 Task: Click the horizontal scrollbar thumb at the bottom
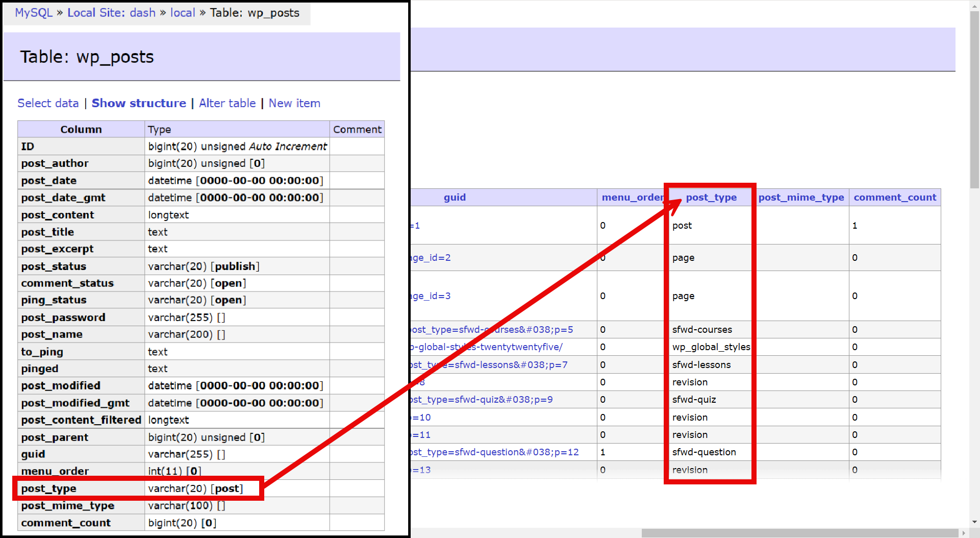(799, 533)
